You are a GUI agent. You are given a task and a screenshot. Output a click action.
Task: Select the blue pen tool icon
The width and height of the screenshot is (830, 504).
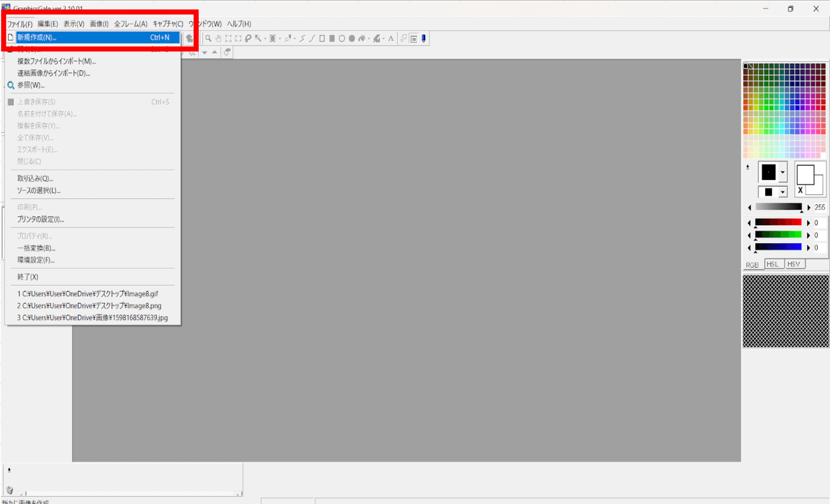pyautogui.click(x=424, y=39)
